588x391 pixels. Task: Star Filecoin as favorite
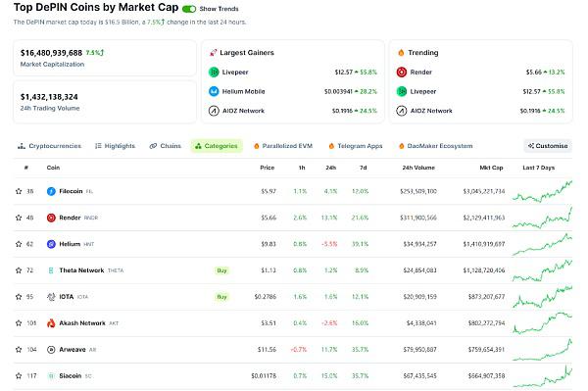[x=19, y=191]
